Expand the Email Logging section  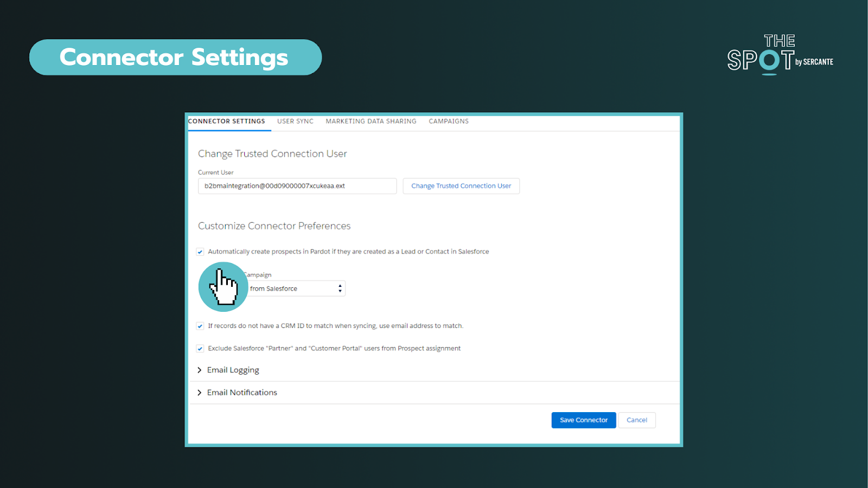click(x=228, y=370)
